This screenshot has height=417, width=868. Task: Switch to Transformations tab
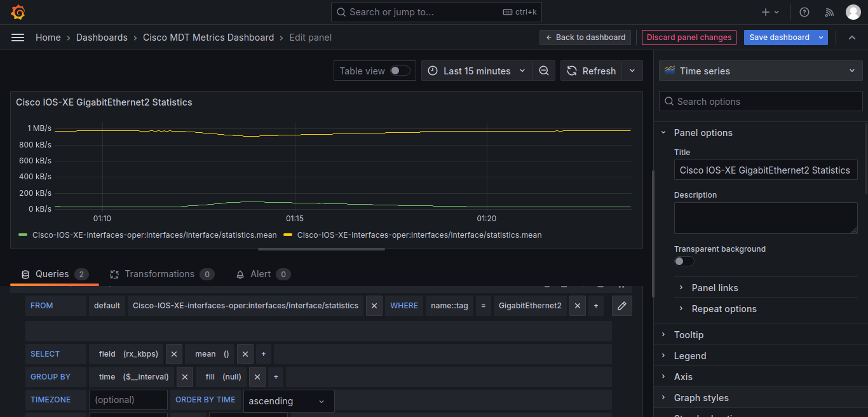[162, 274]
